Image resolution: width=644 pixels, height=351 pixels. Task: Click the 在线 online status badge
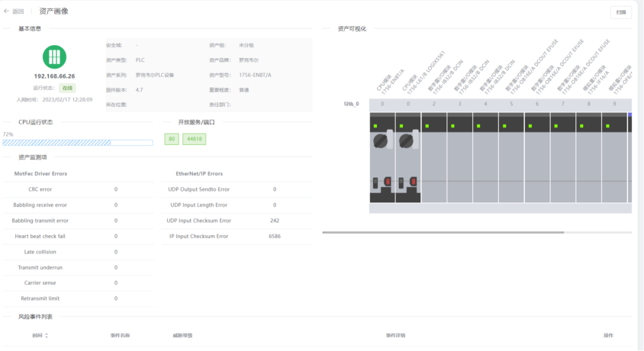pos(68,88)
